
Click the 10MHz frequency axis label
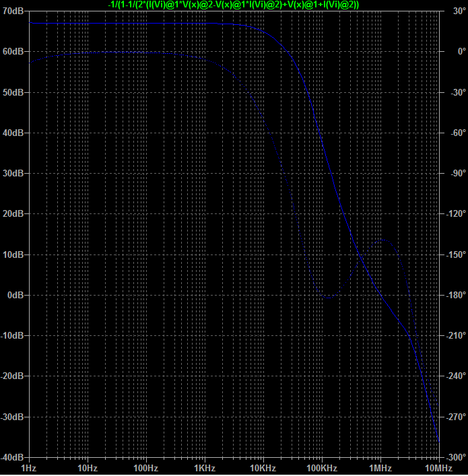(438, 468)
